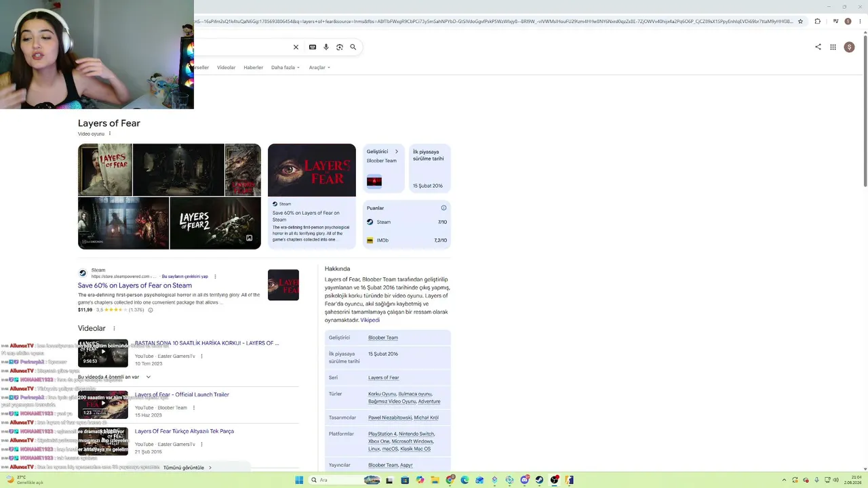The image size is (868, 488).
Task: Expand 'Bu videoda 4 önemli an var'
Action: (x=114, y=377)
